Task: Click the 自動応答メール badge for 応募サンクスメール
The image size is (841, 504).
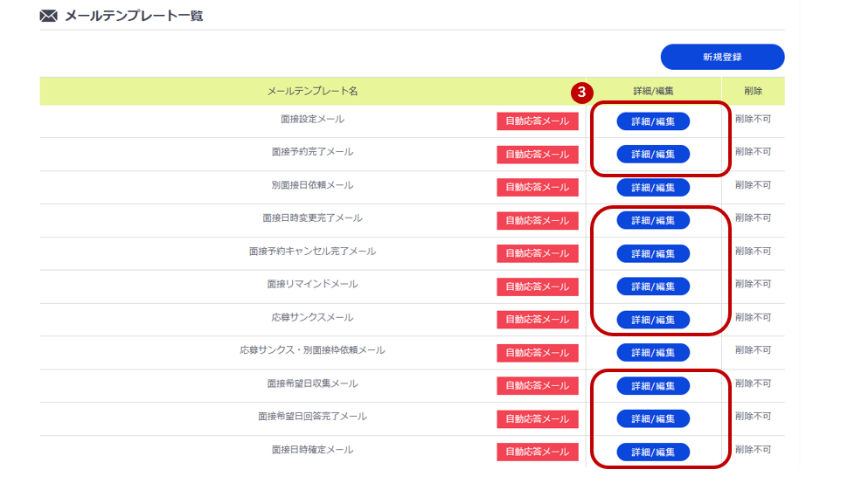Action: (536, 319)
